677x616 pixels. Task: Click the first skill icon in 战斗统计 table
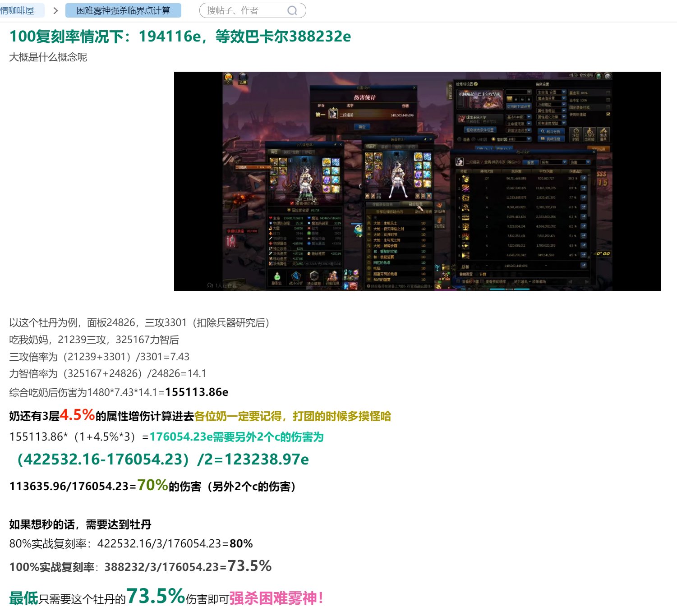[465, 179]
